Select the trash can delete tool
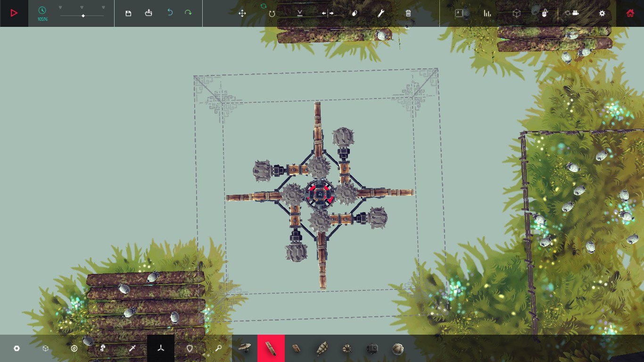 [x=408, y=13]
